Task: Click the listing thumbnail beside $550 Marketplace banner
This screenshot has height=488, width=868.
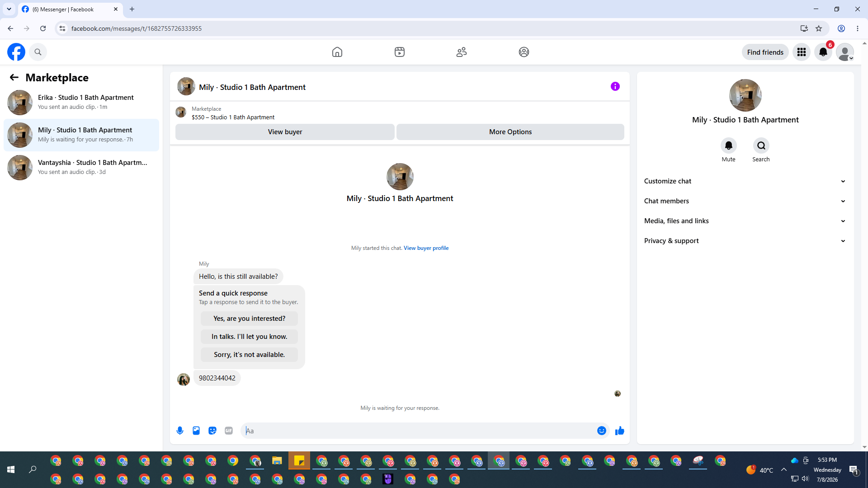Action: [181, 112]
